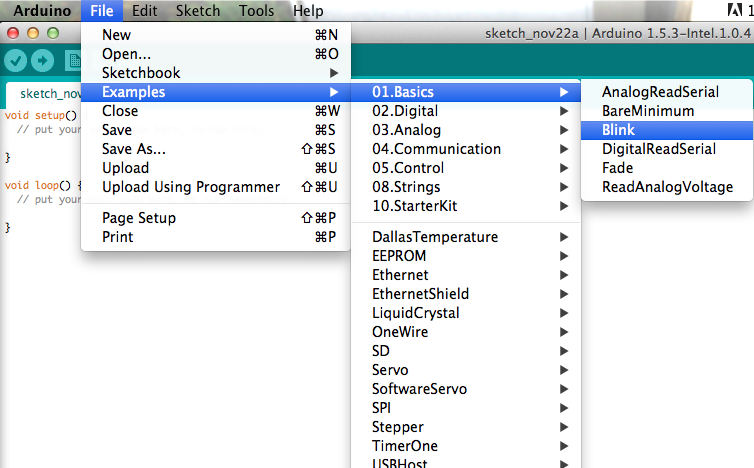Image resolution: width=754 pixels, height=468 pixels.
Task: Expand the Servo library examples
Action: (466, 370)
